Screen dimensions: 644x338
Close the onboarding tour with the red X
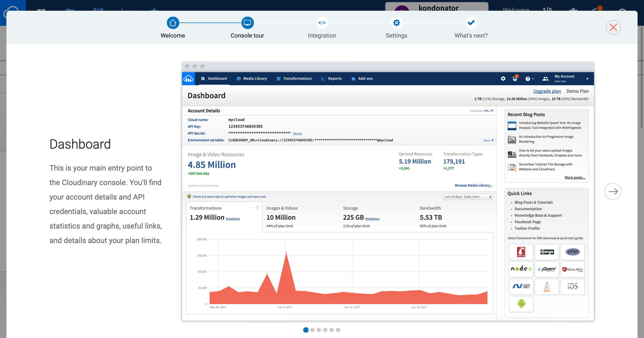pos(613,27)
